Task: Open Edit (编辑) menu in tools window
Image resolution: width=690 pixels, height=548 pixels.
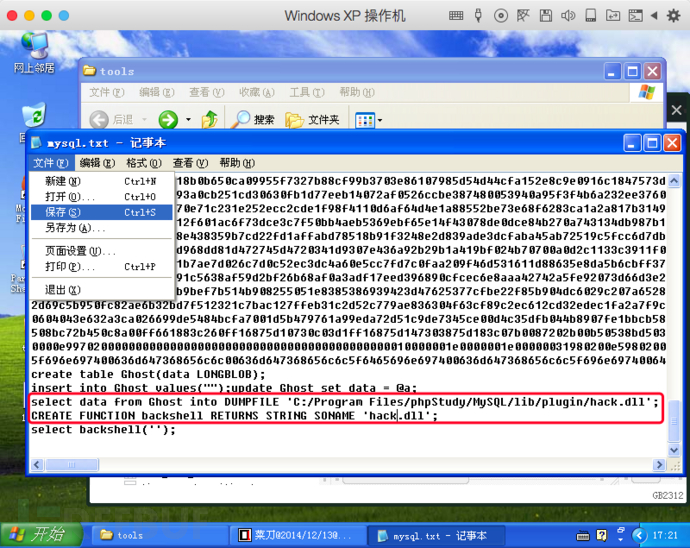Action: (x=157, y=92)
